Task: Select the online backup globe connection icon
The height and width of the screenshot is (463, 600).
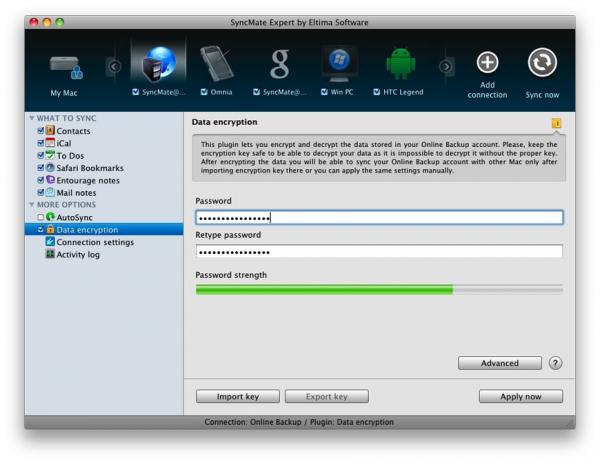Action: (x=159, y=64)
